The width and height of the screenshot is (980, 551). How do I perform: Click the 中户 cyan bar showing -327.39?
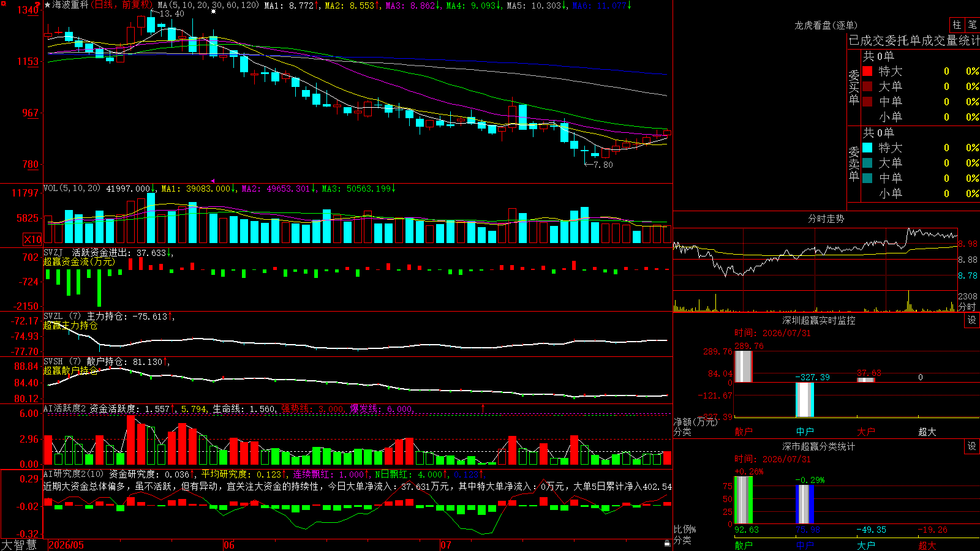(804, 400)
